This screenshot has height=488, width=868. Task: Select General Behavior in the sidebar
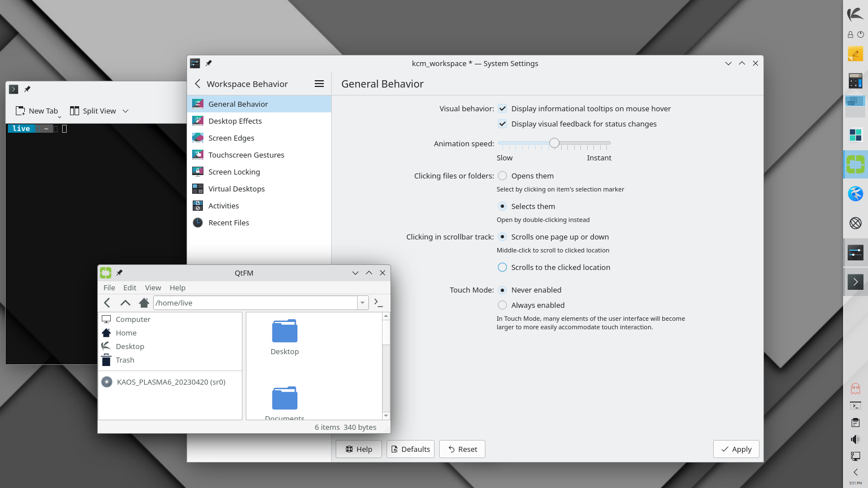click(x=259, y=104)
